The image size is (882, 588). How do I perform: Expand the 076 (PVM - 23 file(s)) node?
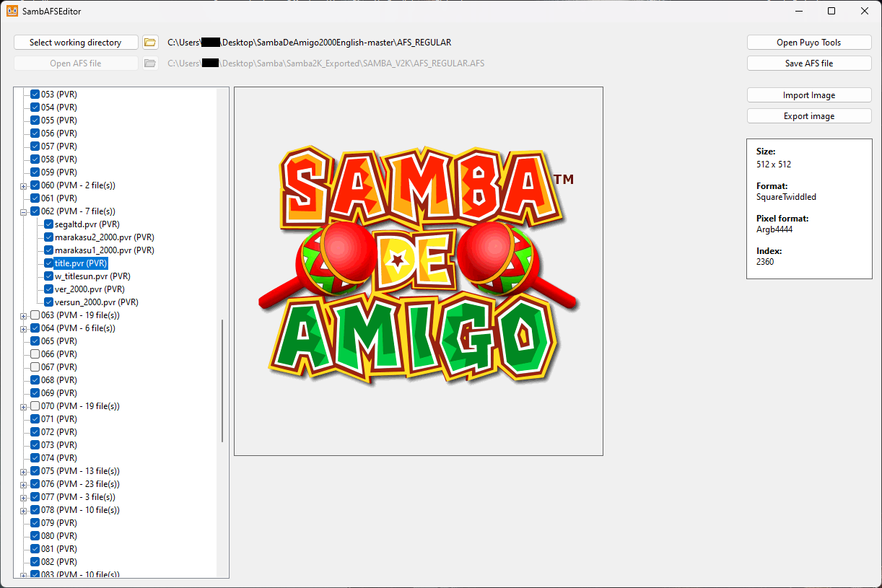[x=24, y=484]
